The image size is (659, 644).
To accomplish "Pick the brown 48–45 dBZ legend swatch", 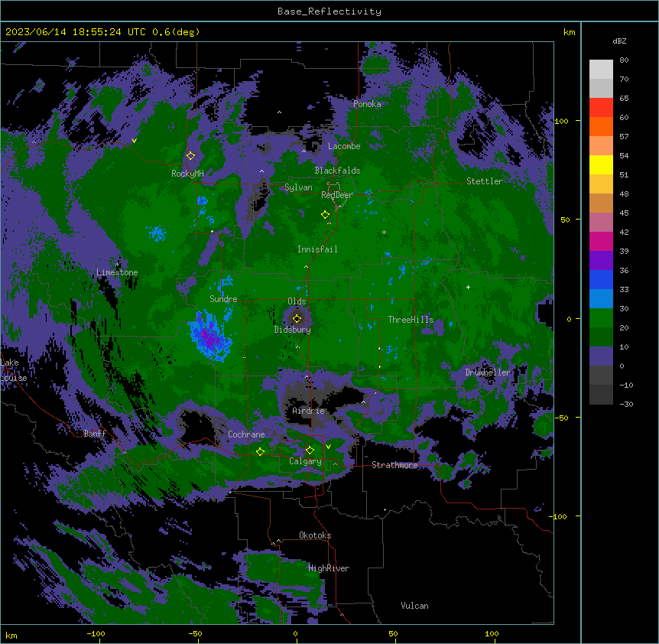I will [601, 203].
